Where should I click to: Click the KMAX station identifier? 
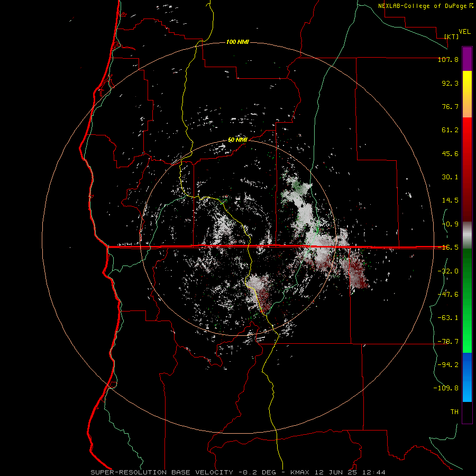click(300, 472)
